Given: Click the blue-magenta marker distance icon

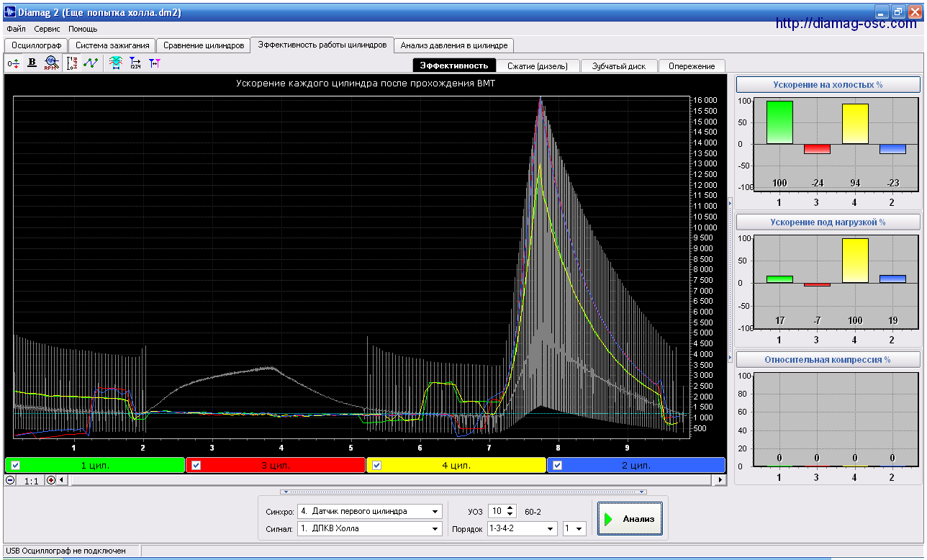Looking at the screenshot, I should (154, 63).
